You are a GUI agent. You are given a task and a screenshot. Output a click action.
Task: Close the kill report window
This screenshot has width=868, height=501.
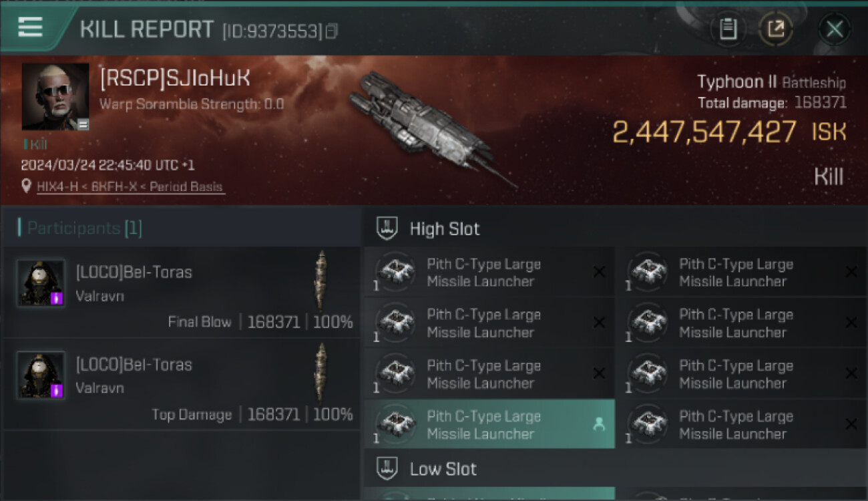point(834,29)
